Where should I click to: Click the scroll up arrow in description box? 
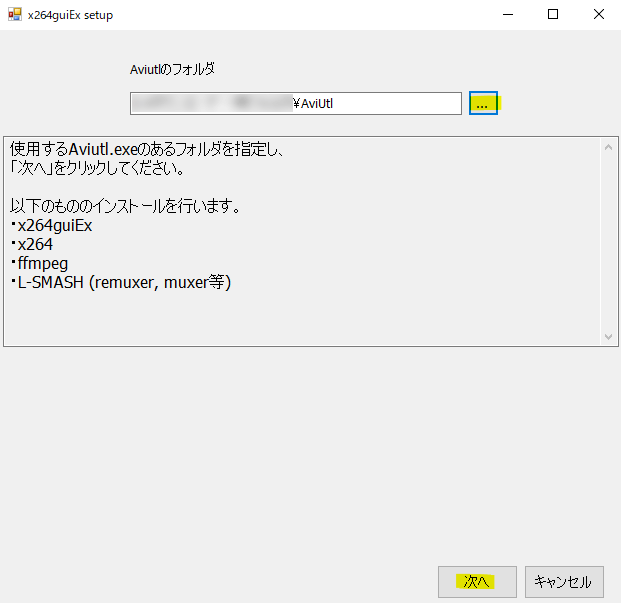click(x=609, y=147)
